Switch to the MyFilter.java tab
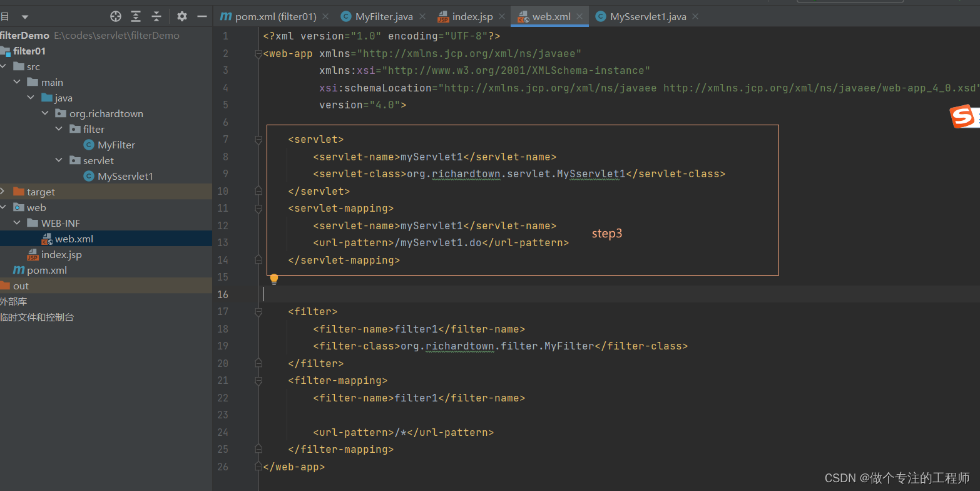Viewport: 980px width, 491px height. click(382, 17)
